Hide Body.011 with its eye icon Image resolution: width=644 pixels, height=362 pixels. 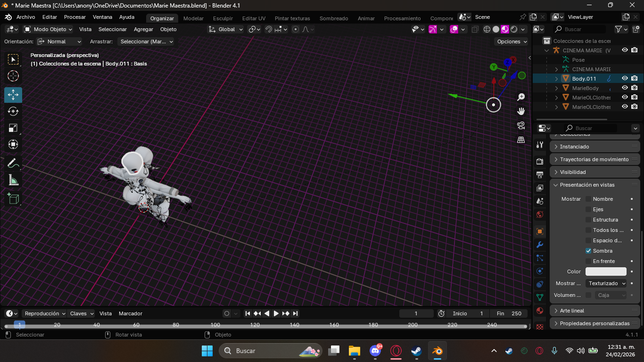[625, 79]
